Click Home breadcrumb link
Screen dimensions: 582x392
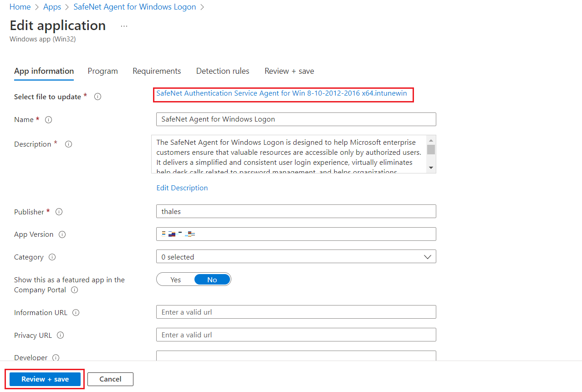(20, 7)
